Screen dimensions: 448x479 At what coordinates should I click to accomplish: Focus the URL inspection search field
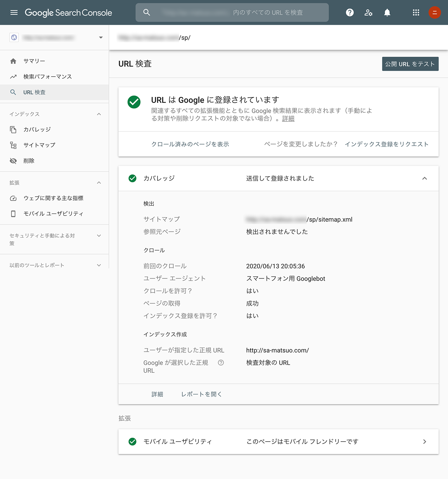pos(232,13)
